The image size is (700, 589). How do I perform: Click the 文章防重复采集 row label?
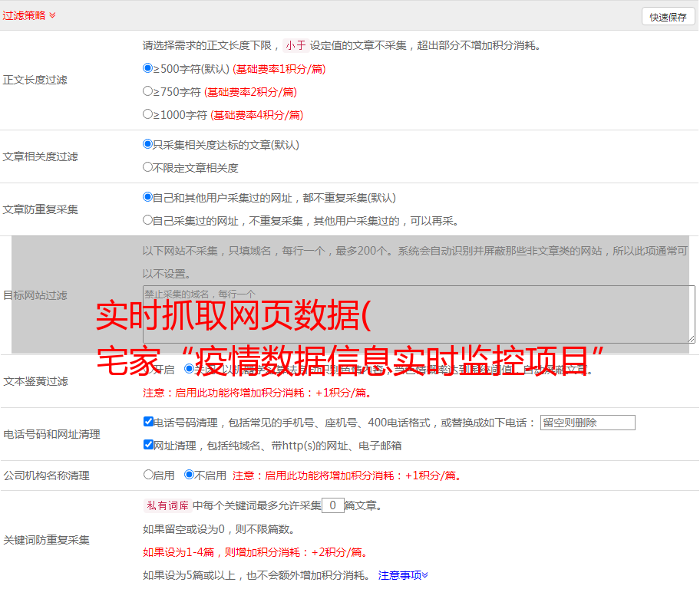tap(40, 209)
